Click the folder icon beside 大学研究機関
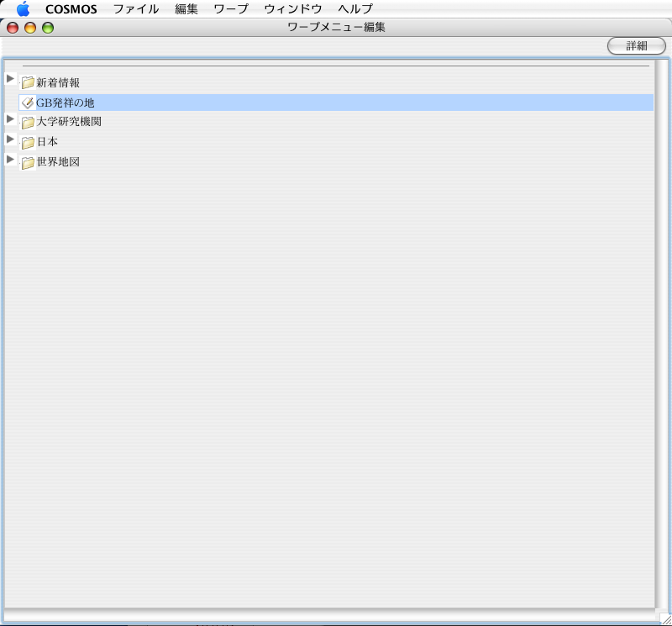This screenshot has width=672, height=626. tap(28, 123)
